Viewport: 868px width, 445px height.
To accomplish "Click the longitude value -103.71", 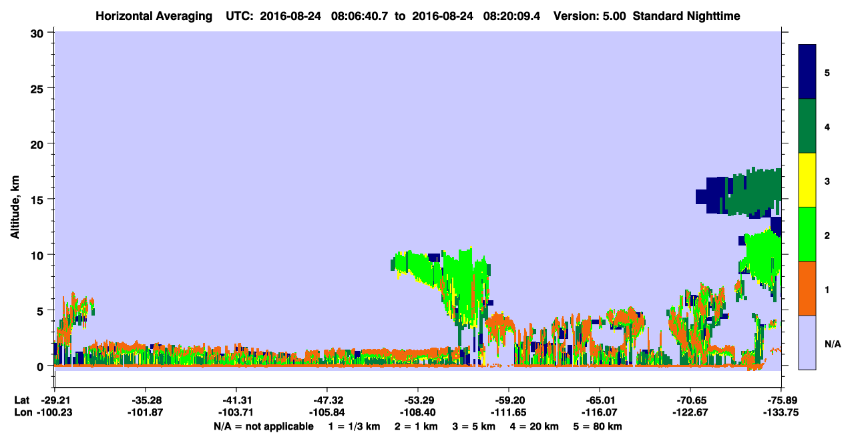I will (236, 412).
